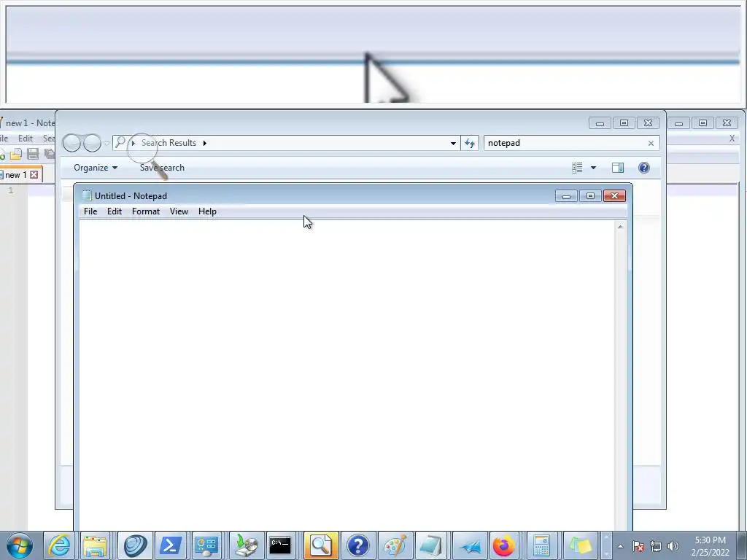This screenshot has height=560, width=747.
Task: Maximize the Search Results Explorer window
Action: click(624, 123)
